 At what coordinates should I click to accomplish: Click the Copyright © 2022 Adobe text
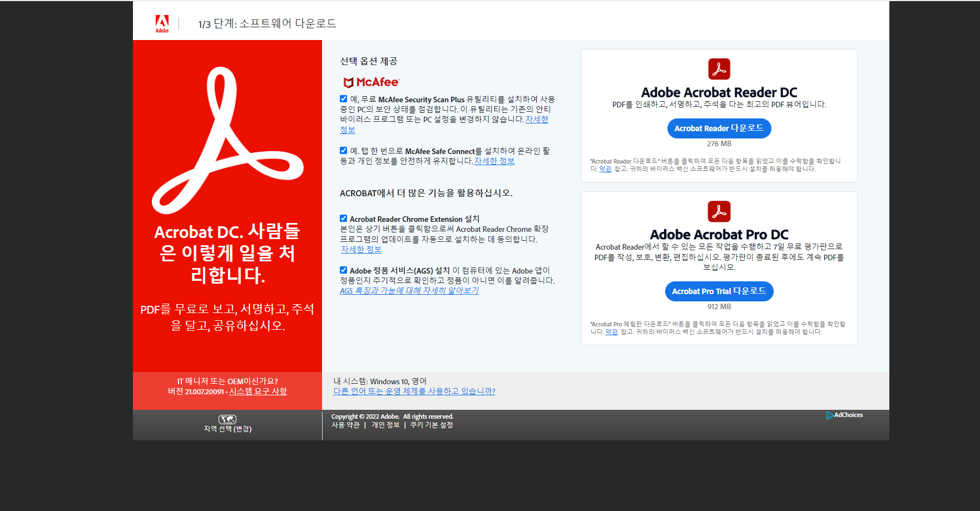393,416
